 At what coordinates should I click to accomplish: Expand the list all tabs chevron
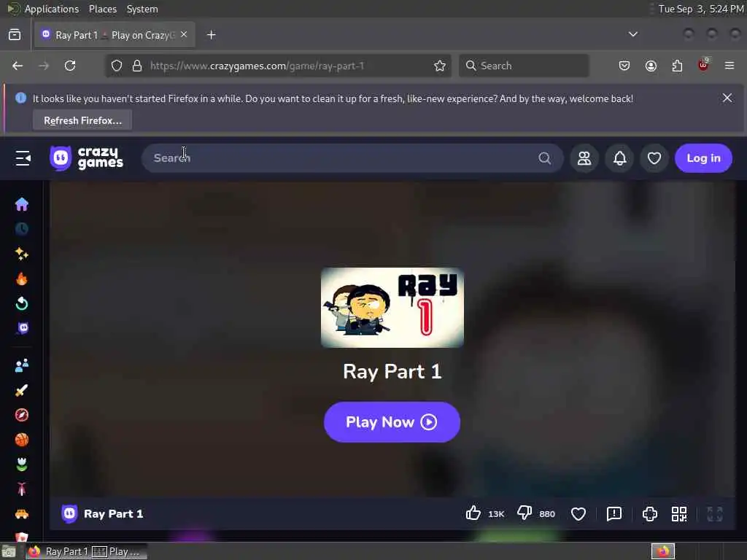tap(632, 34)
